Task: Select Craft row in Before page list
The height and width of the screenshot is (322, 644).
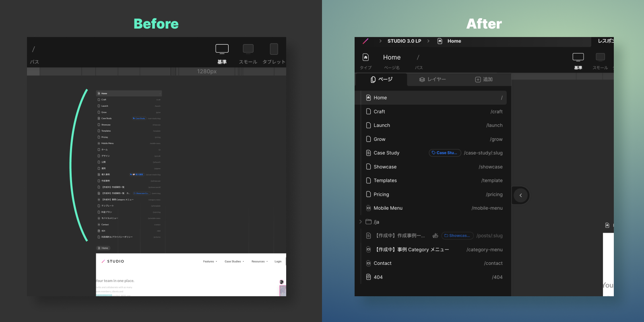Action: (129, 99)
